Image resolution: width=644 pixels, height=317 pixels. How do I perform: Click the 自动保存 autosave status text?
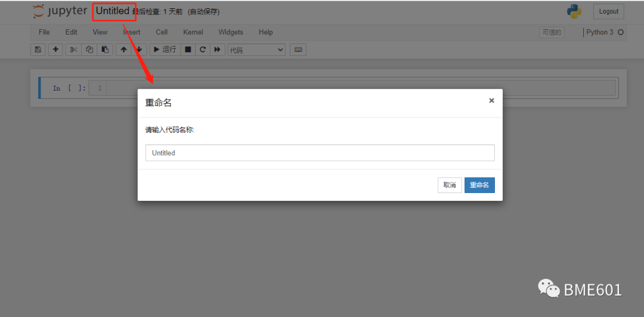204,13
